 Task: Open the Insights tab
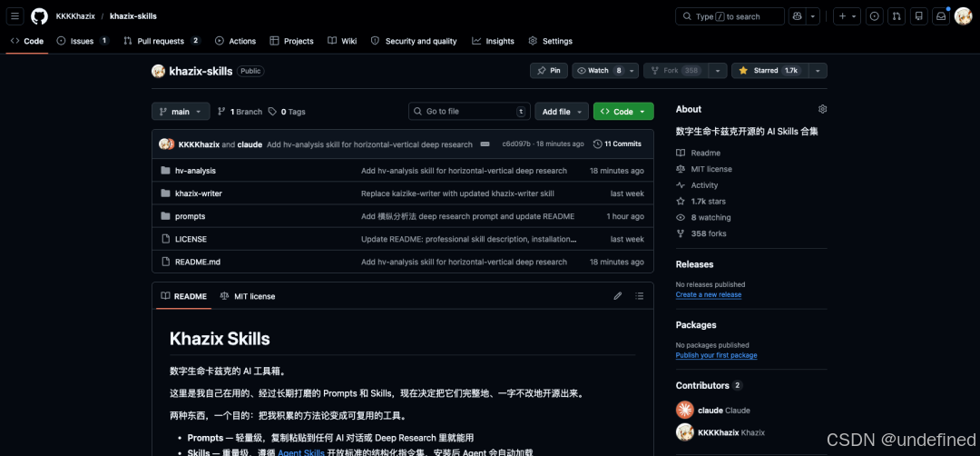click(x=493, y=41)
